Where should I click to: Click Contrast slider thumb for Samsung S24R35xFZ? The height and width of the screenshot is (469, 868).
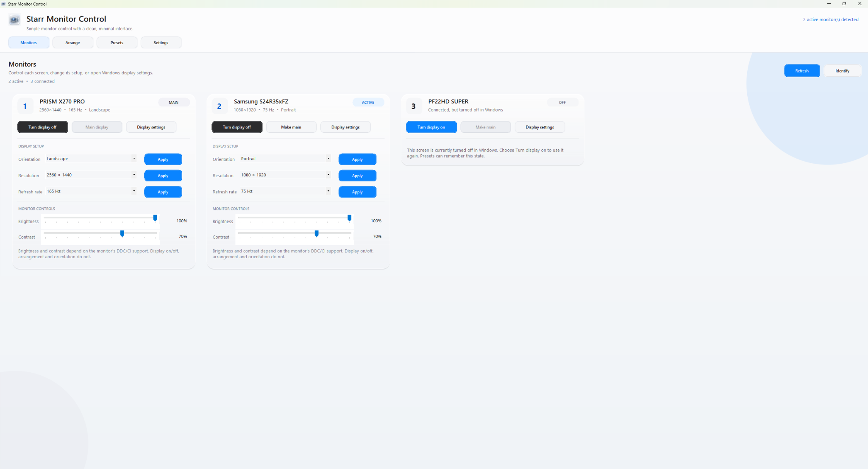pos(317,234)
